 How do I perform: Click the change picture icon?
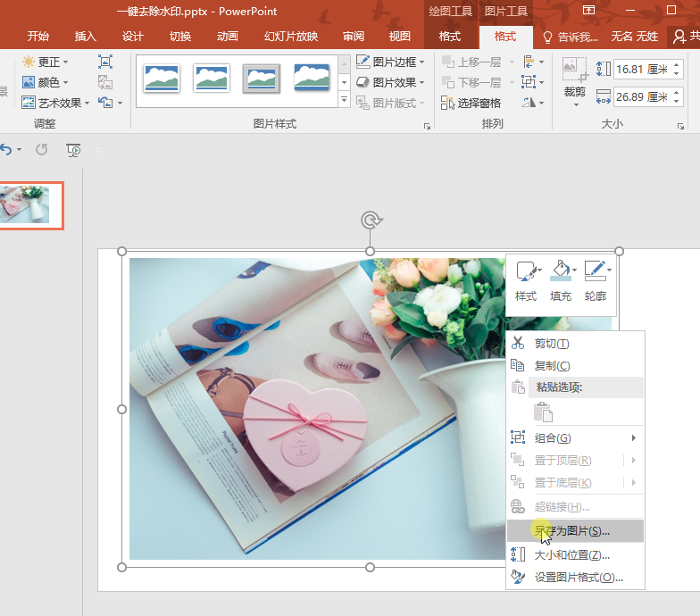(105, 82)
